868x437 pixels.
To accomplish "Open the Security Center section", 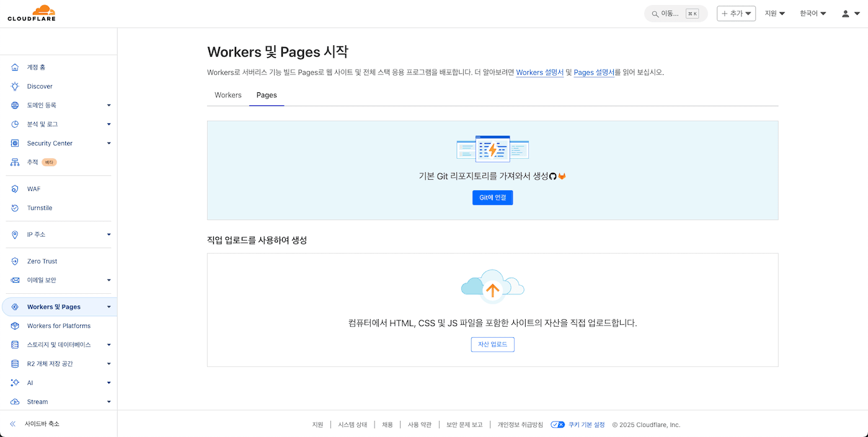I will tap(49, 143).
